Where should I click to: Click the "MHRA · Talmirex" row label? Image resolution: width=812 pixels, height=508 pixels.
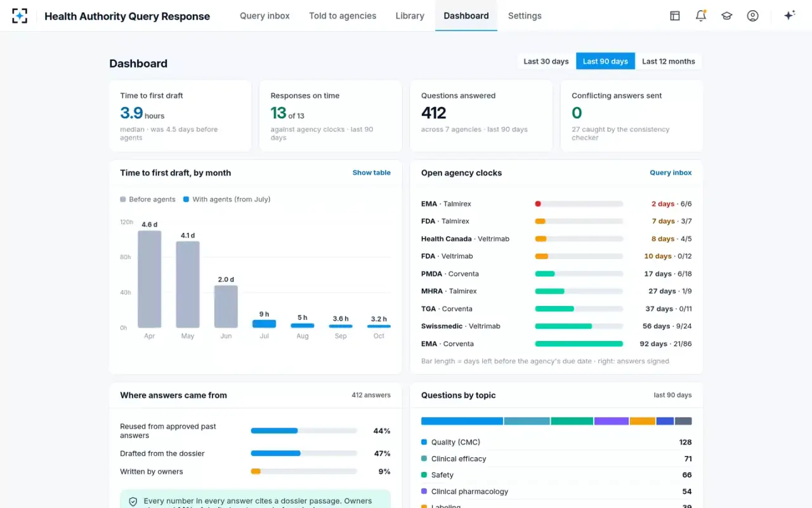click(x=449, y=291)
